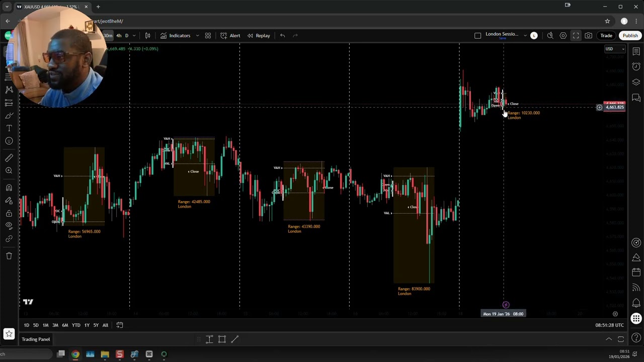Expand the Indicators favorites dropdown arrow

coord(197,36)
